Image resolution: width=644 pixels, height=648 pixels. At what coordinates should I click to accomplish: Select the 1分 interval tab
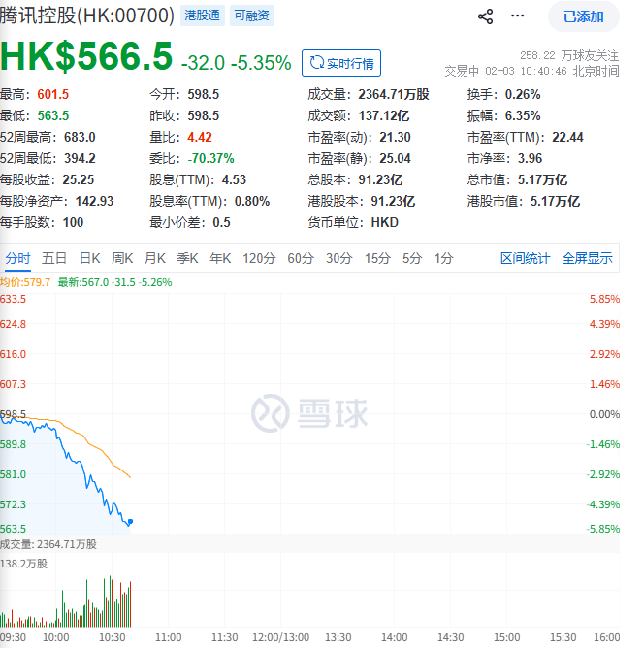pyautogui.click(x=444, y=258)
